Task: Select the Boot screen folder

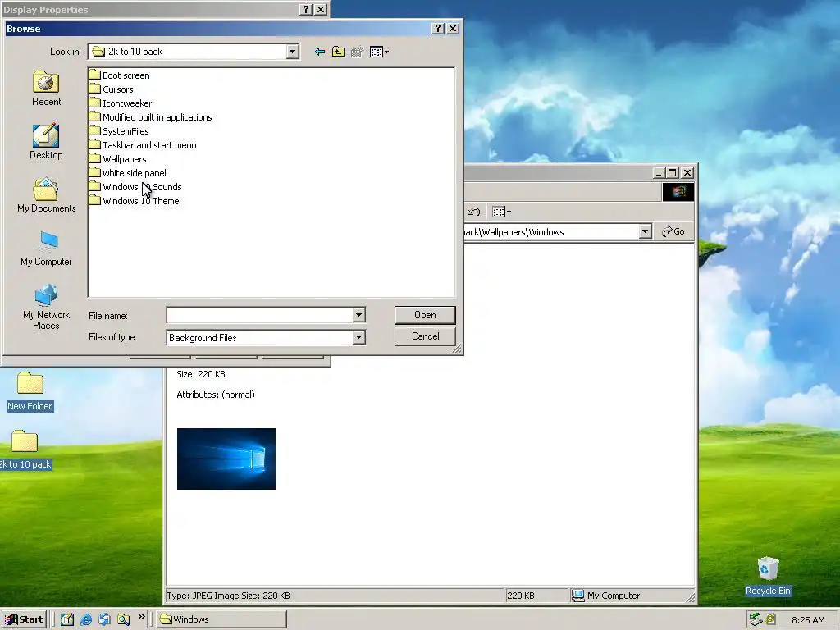Action: click(120, 75)
